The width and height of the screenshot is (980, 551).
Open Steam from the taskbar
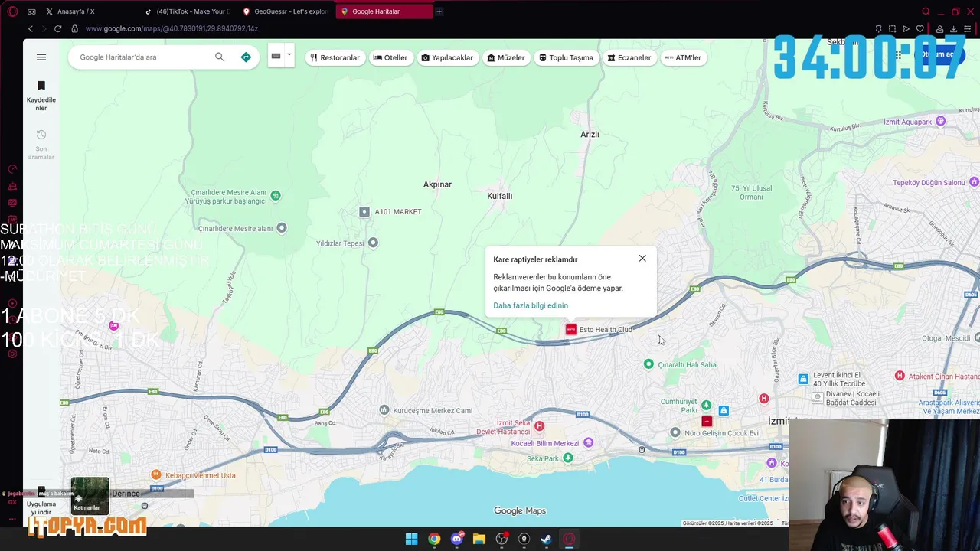[x=546, y=539]
